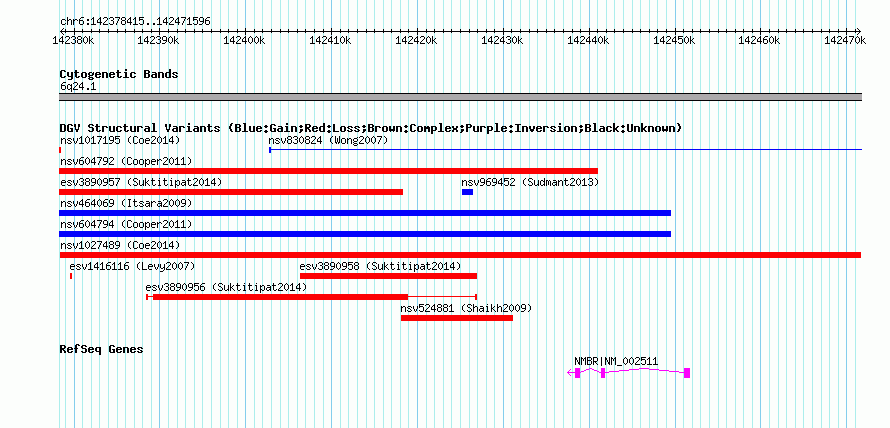Screen dimensions: 890x428
Task: Click ruler tick label 142460k
Action: [759, 40]
